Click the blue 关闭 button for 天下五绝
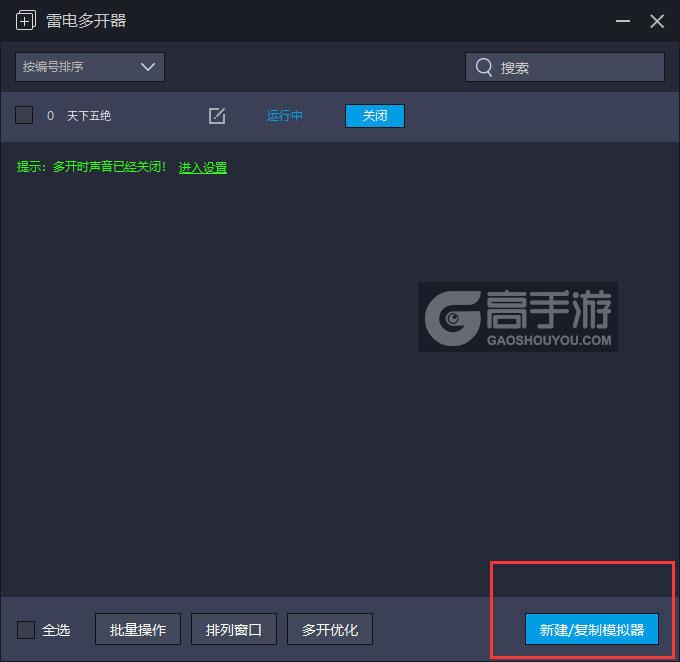Image resolution: width=680 pixels, height=662 pixels. 375,116
